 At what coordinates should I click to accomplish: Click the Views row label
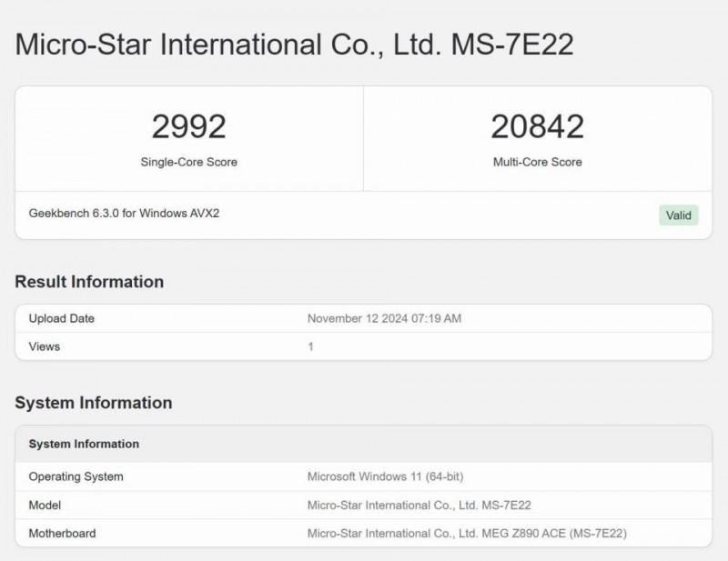click(45, 346)
